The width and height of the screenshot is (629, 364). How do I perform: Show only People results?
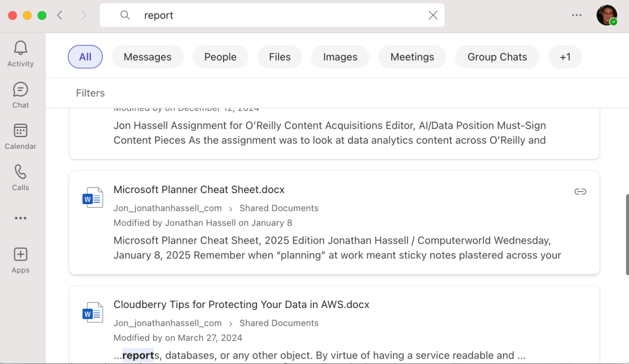tap(220, 57)
